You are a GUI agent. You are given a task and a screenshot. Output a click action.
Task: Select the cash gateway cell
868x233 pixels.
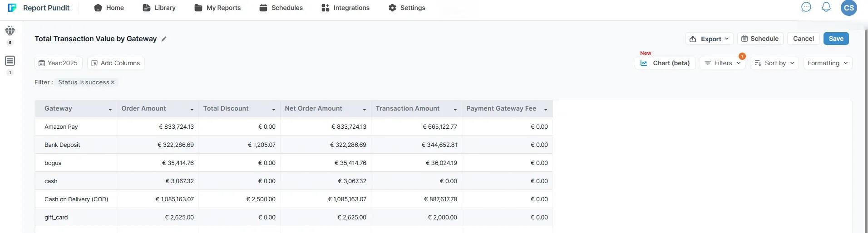point(76,181)
